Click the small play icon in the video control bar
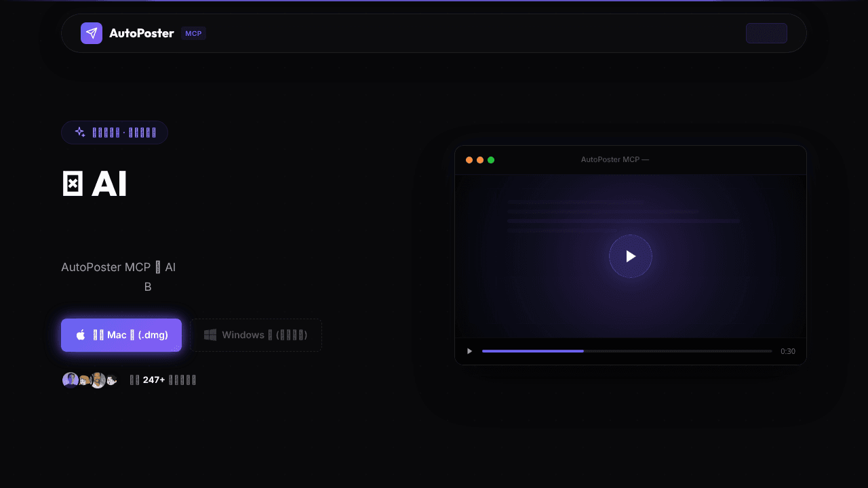This screenshot has height=488, width=868. point(469,351)
